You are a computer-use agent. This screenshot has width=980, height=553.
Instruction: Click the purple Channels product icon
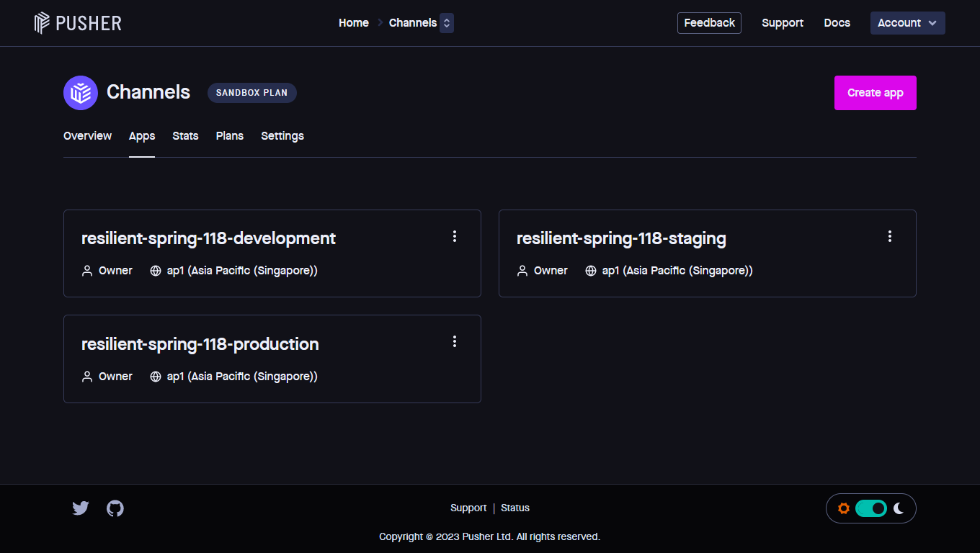click(x=81, y=93)
